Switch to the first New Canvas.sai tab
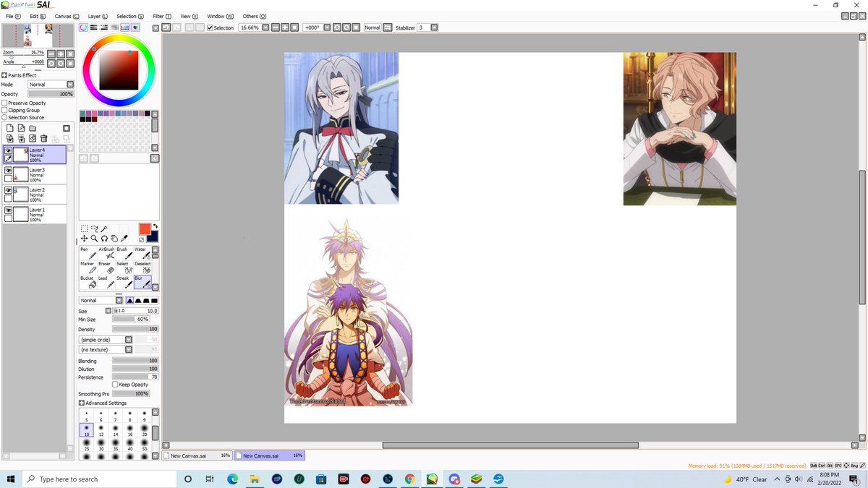The width and height of the screenshot is (868, 488). (x=197, y=455)
